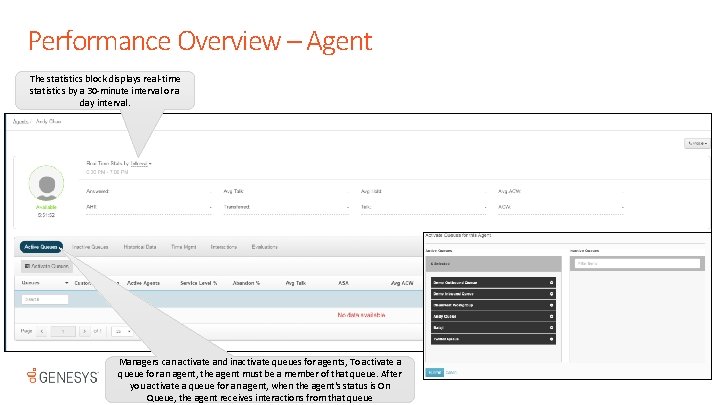
Task: Click the filter field under Inactive Queues
Action: [637, 264]
